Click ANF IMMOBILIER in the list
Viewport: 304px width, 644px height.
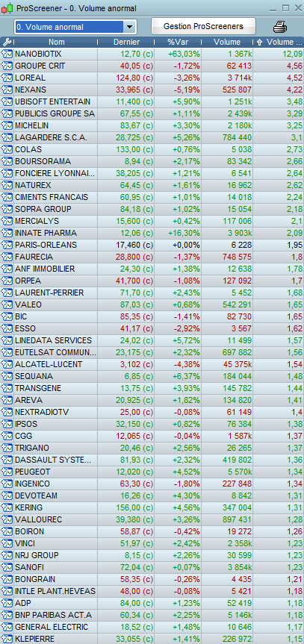pyautogui.click(x=45, y=269)
